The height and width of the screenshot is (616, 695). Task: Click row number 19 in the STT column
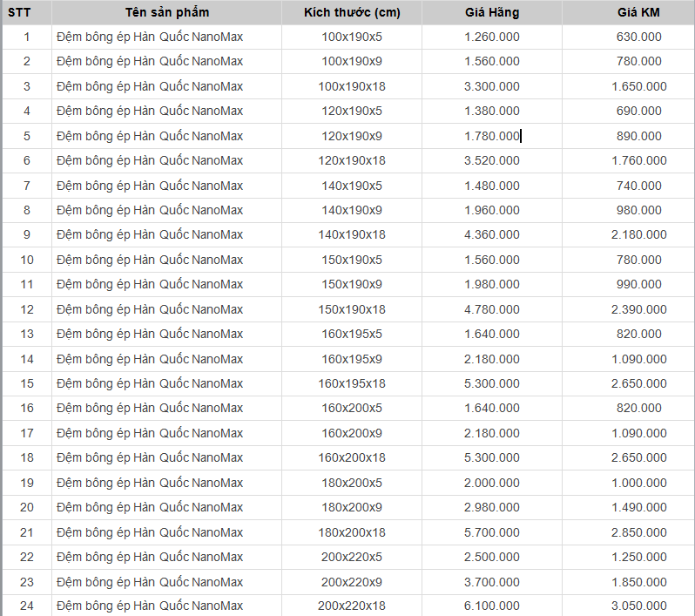(x=26, y=483)
